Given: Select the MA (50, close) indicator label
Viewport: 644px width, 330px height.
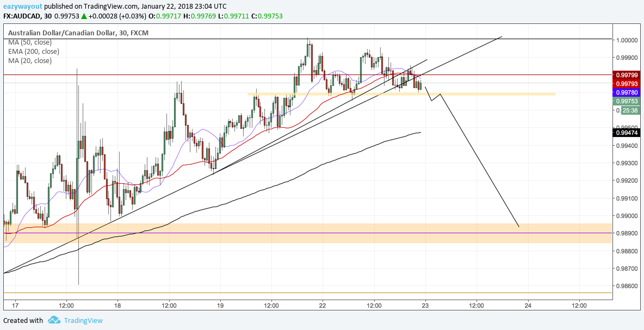Looking at the screenshot, I should point(30,42).
